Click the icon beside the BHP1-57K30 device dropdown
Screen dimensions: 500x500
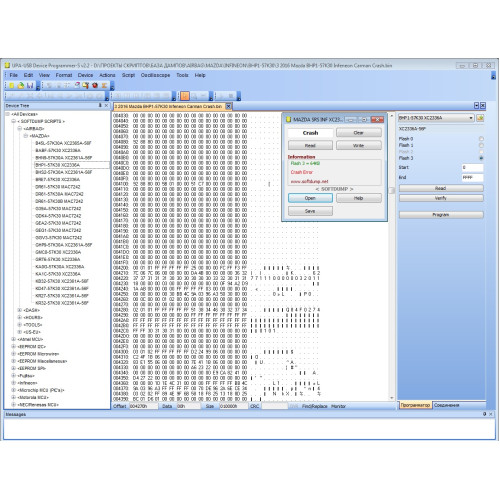click(480, 118)
